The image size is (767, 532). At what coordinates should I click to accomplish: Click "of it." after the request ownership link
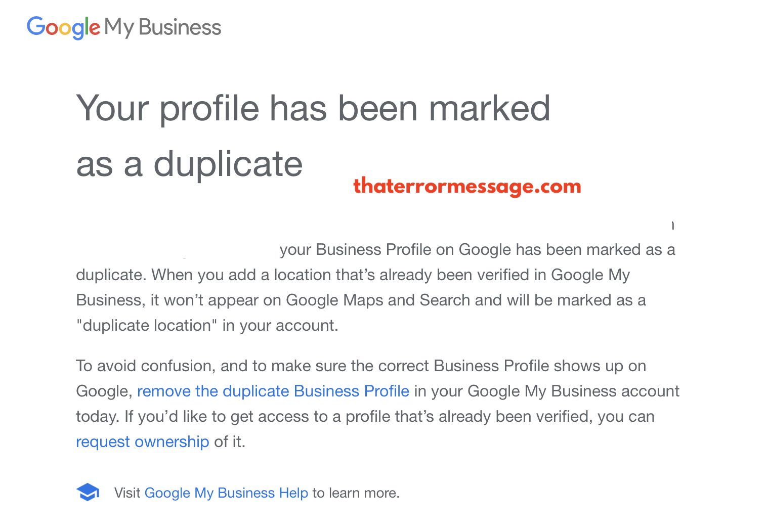(230, 441)
